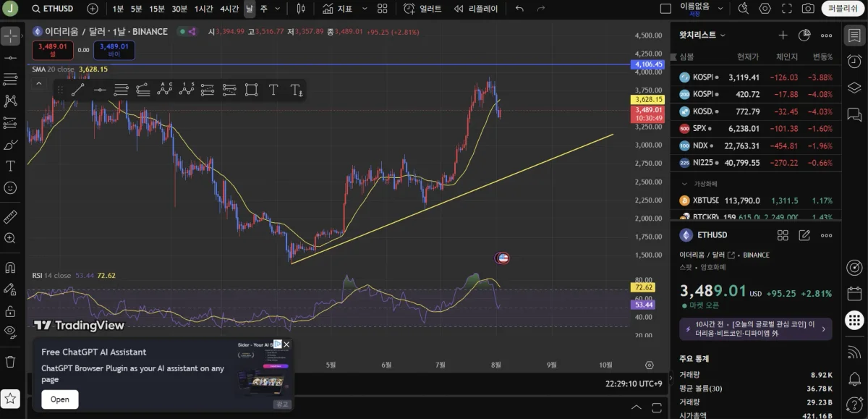The image size is (868, 419).
Task: Open the alerts clock panel in right sidebar
Action: (854, 62)
